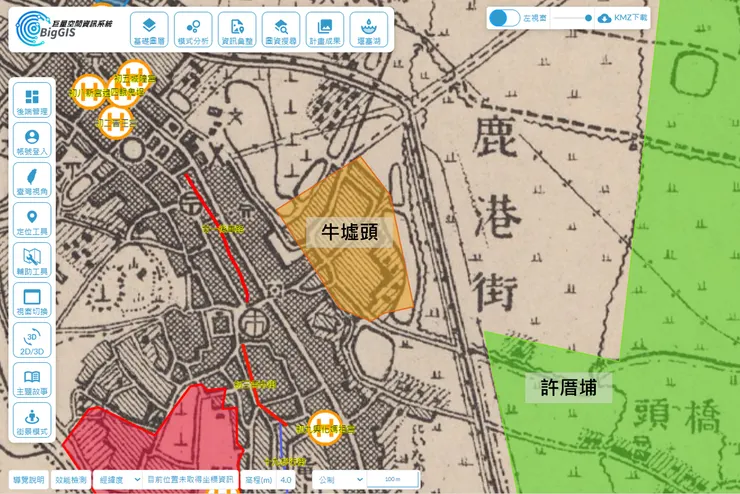740x494 pixels.
Task: Activate 街景模式 street view mode
Action: click(32, 420)
